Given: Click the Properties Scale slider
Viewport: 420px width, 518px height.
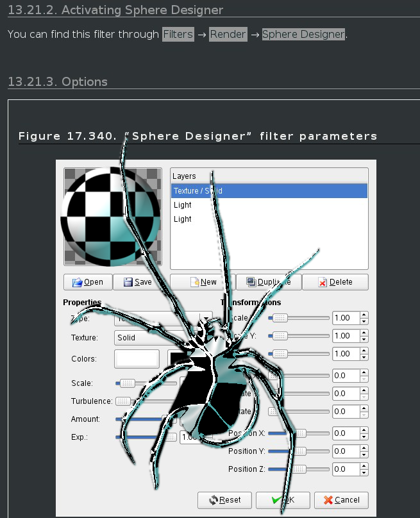Looking at the screenshot, I should tap(146, 383).
